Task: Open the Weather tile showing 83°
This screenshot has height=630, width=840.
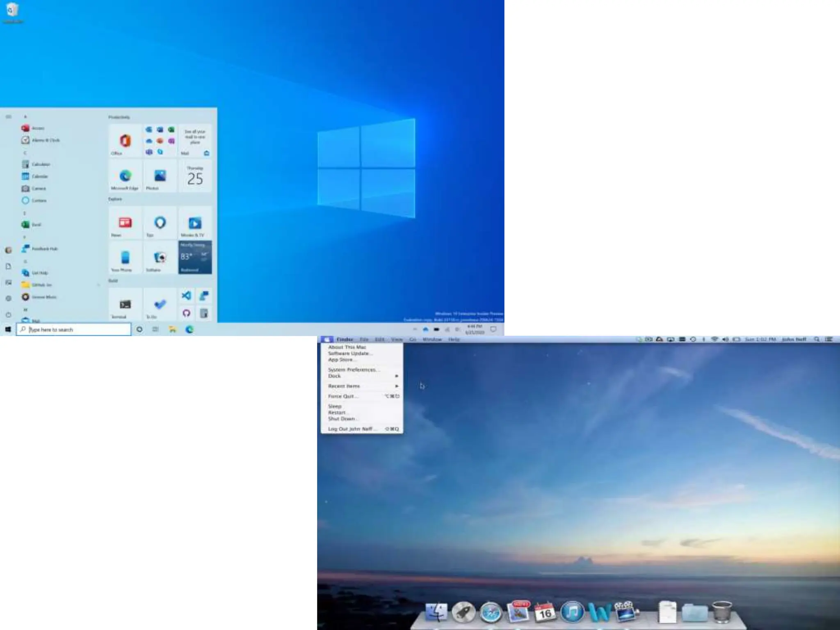Action: (x=195, y=258)
